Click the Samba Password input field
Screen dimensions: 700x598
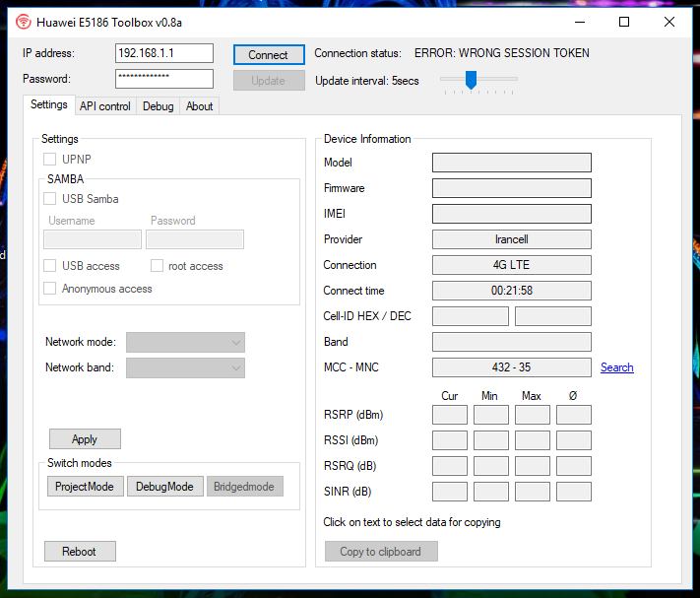195,239
